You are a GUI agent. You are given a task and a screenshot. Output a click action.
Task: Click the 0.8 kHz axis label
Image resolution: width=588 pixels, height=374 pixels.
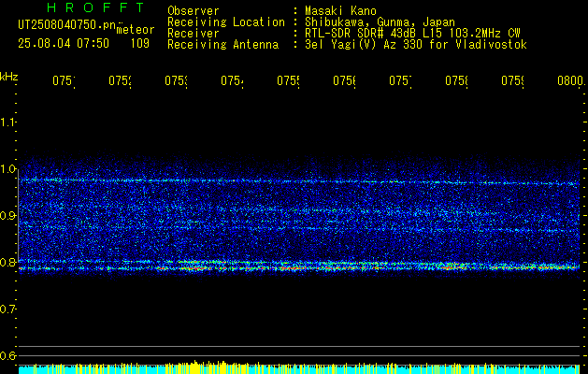7,262
